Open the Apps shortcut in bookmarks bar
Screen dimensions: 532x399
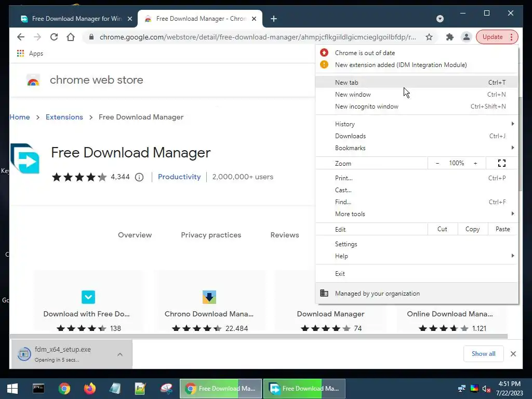click(x=30, y=54)
